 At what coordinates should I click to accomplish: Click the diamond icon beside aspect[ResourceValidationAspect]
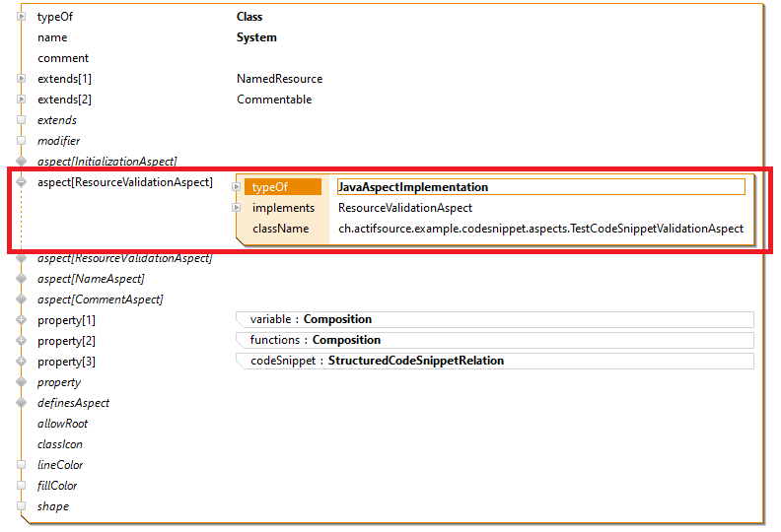pyautogui.click(x=21, y=182)
